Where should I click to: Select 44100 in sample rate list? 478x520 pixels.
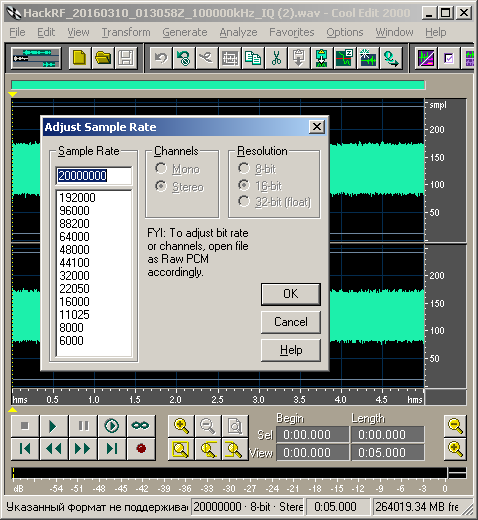tap(94, 263)
